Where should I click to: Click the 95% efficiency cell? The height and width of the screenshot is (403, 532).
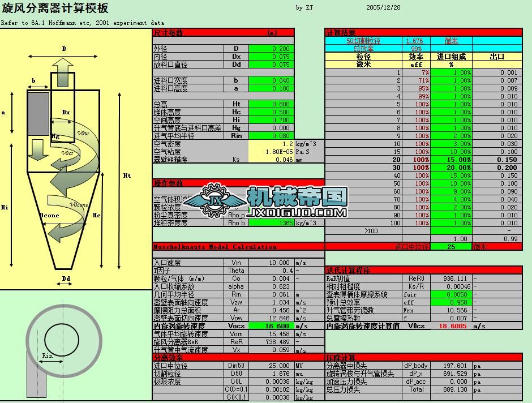416,88
